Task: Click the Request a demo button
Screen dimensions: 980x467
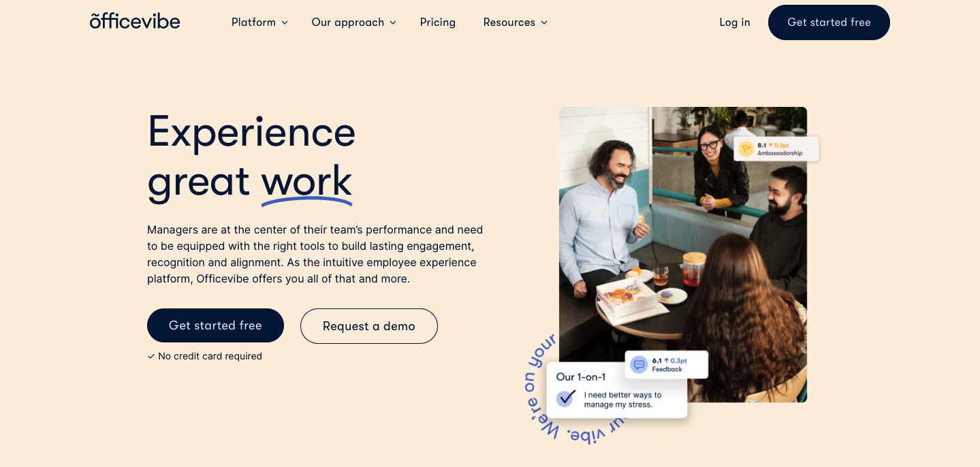Action: [368, 326]
